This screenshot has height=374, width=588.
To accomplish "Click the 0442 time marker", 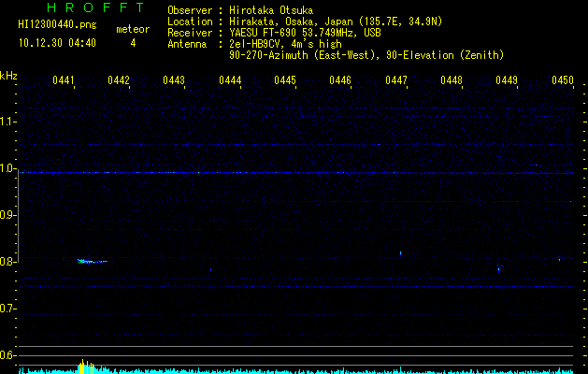I will [119, 80].
